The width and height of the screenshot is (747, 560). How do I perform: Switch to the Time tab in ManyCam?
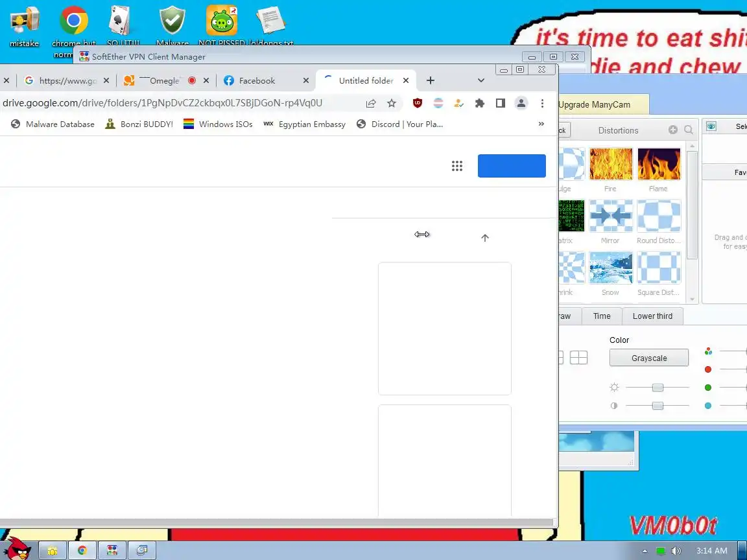click(x=602, y=316)
